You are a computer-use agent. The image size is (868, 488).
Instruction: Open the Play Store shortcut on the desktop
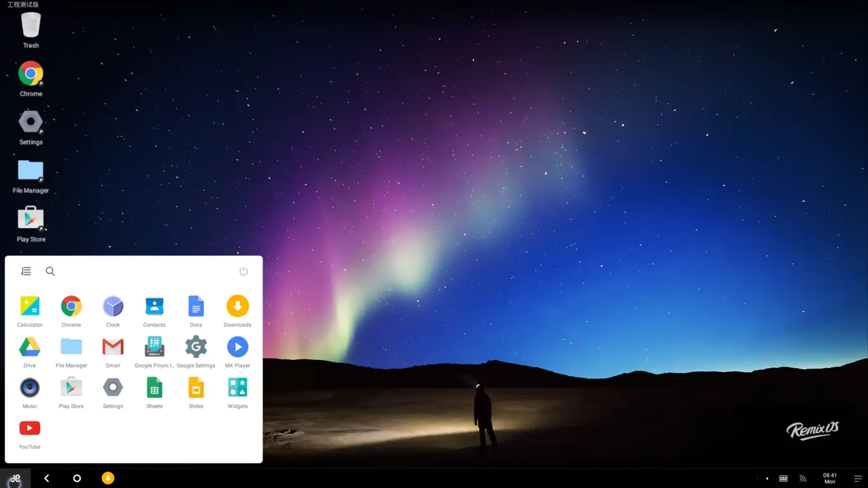(31, 224)
